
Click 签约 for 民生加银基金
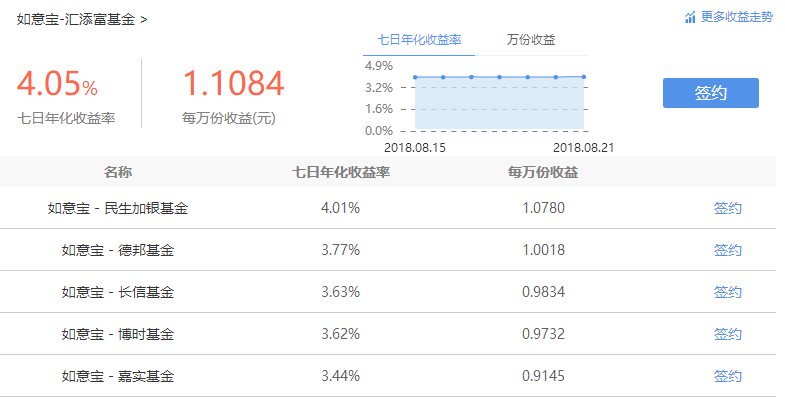point(727,208)
